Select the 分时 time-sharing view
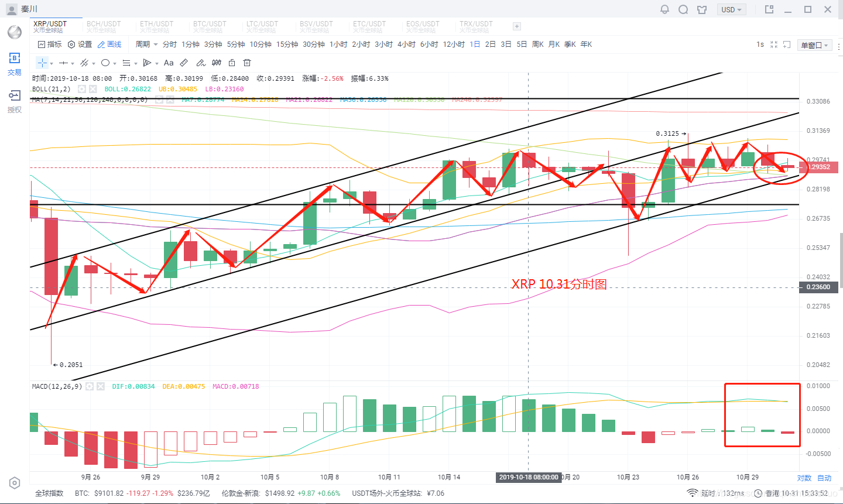This screenshot has width=843, height=504. point(170,44)
